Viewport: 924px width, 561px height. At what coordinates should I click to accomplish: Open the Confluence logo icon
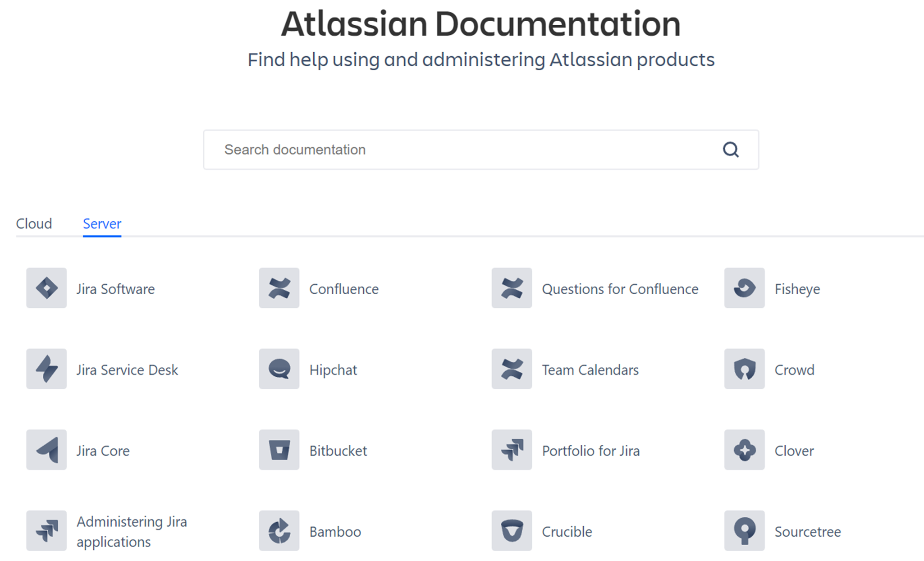tap(279, 288)
